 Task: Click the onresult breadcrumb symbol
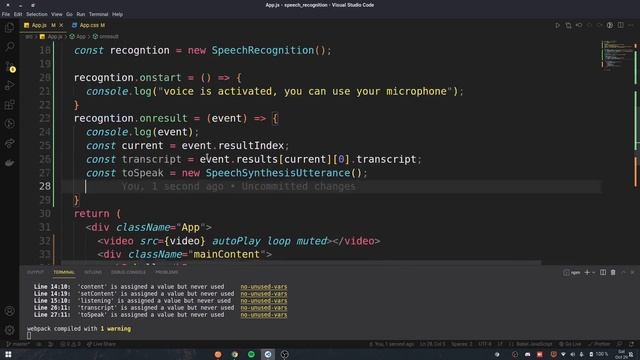click(x=106, y=37)
